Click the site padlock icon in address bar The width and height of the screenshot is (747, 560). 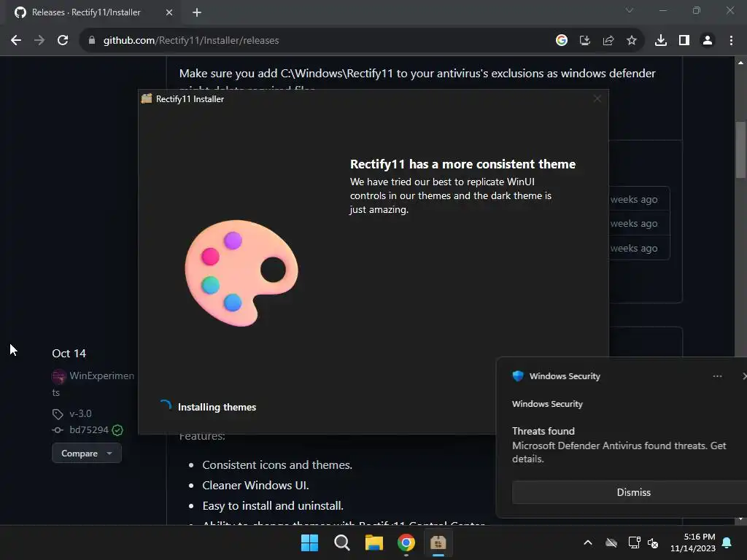coord(92,41)
